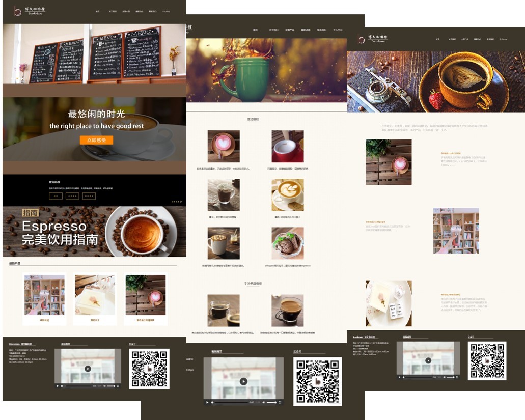
Task: Open the Espresso 完美饮用指南 banner
Action: pos(94,232)
